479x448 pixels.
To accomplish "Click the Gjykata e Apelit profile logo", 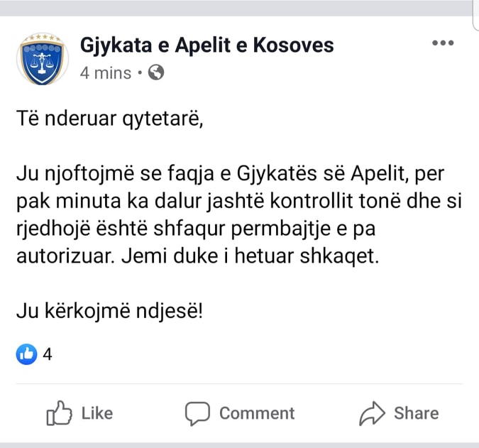I will click(43, 59).
